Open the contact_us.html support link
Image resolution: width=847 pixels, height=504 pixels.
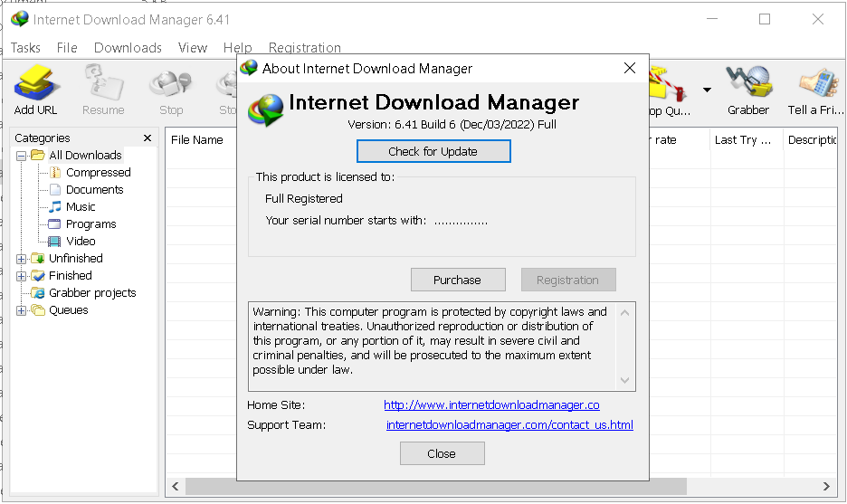[x=509, y=425]
